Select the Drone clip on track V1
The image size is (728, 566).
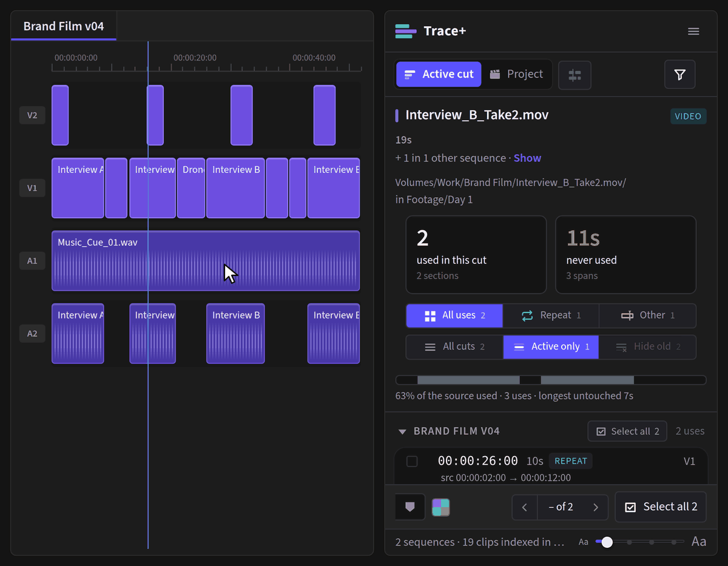(x=191, y=188)
